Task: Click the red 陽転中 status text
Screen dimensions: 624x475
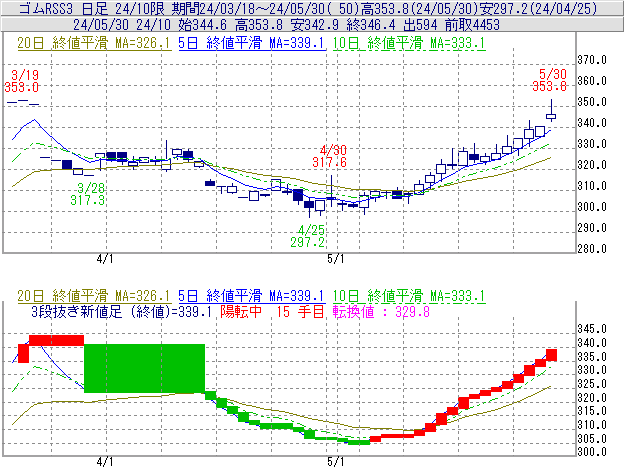Action: pos(241,311)
